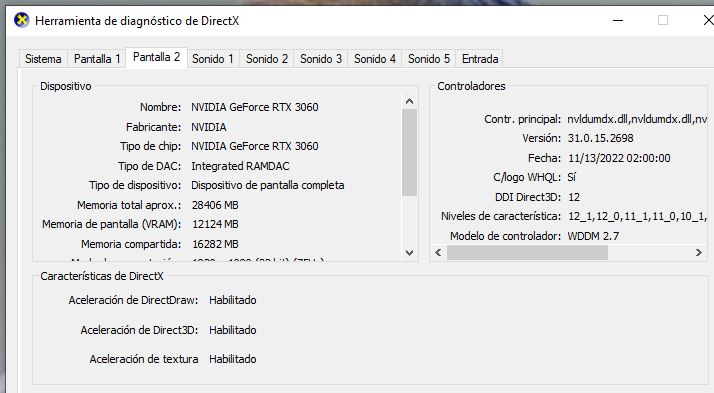Click the Integrated RAMDAC value
This screenshot has height=393, width=714.
[x=240, y=166]
